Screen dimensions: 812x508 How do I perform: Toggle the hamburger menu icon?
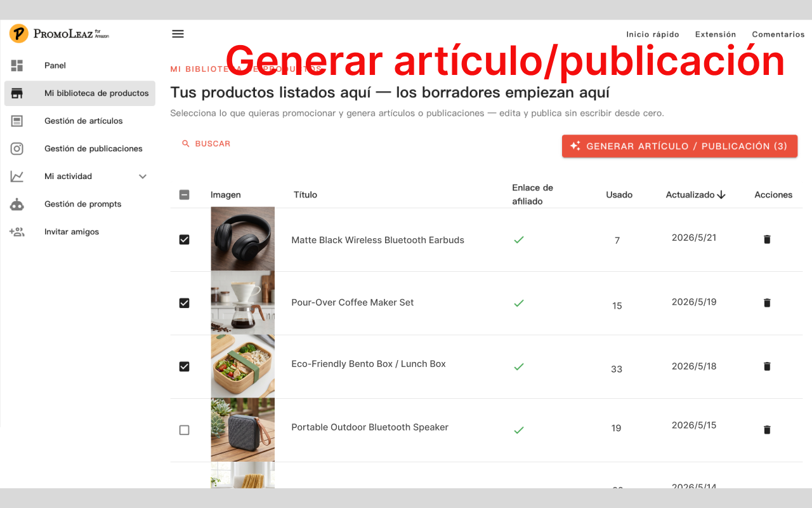point(178,34)
